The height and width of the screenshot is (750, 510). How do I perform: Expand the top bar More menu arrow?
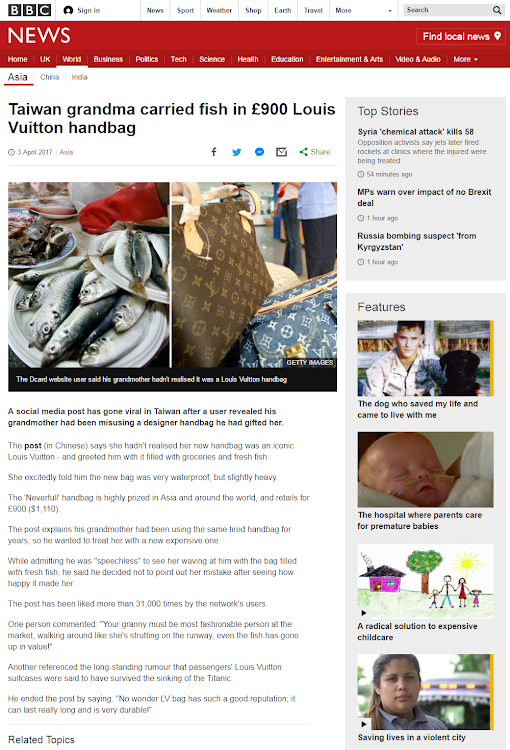pos(390,11)
